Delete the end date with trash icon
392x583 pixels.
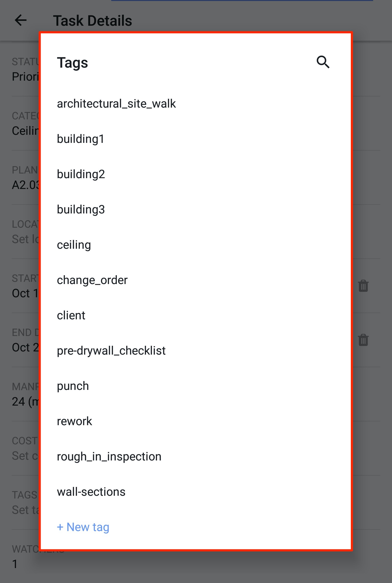click(363, 339)
